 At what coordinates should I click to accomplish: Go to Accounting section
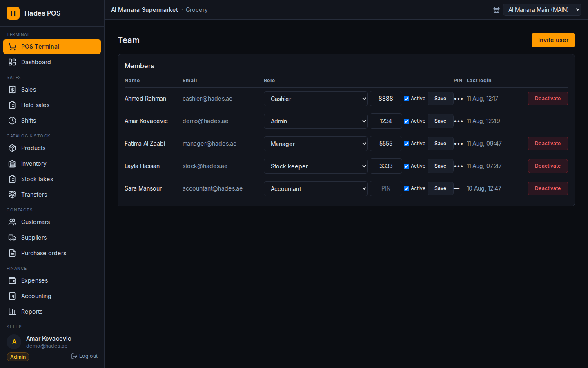click(52, 296)
